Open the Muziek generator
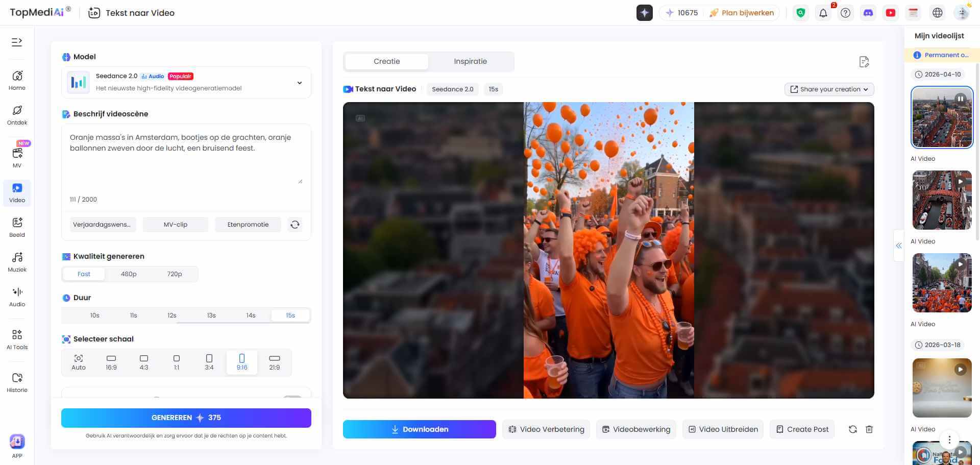Screen dimensions: 980x465 [x=17, y=261]
